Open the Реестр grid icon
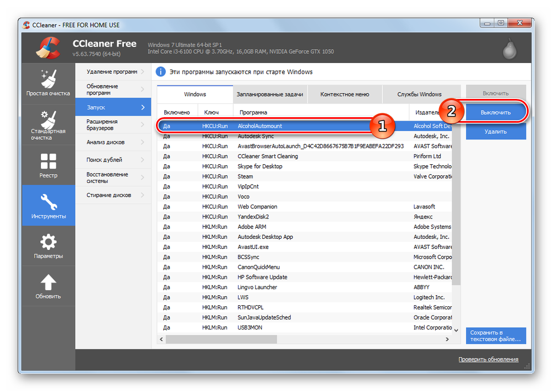553x392 pixels. (x=48, y=161)
